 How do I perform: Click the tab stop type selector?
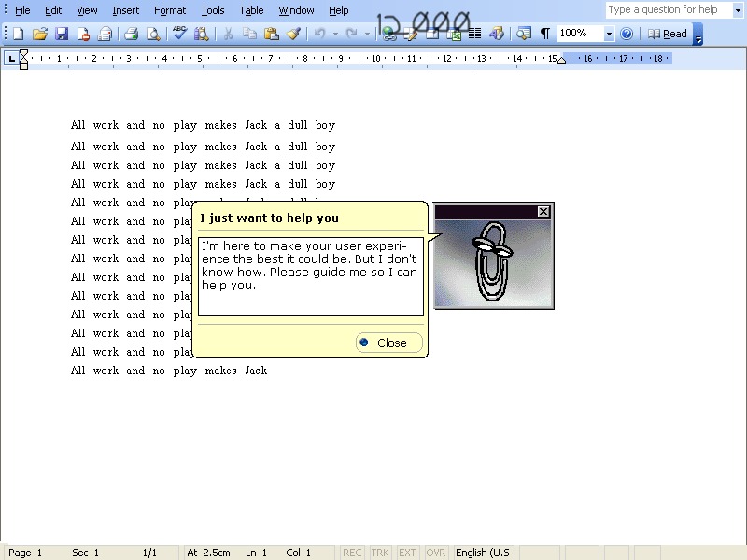[11, 59]
